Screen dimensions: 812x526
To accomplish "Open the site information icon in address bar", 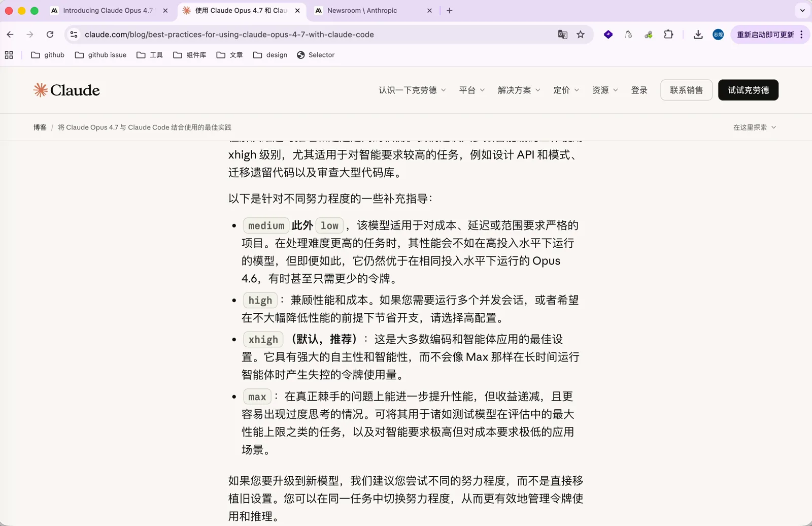I will [74, 35].
